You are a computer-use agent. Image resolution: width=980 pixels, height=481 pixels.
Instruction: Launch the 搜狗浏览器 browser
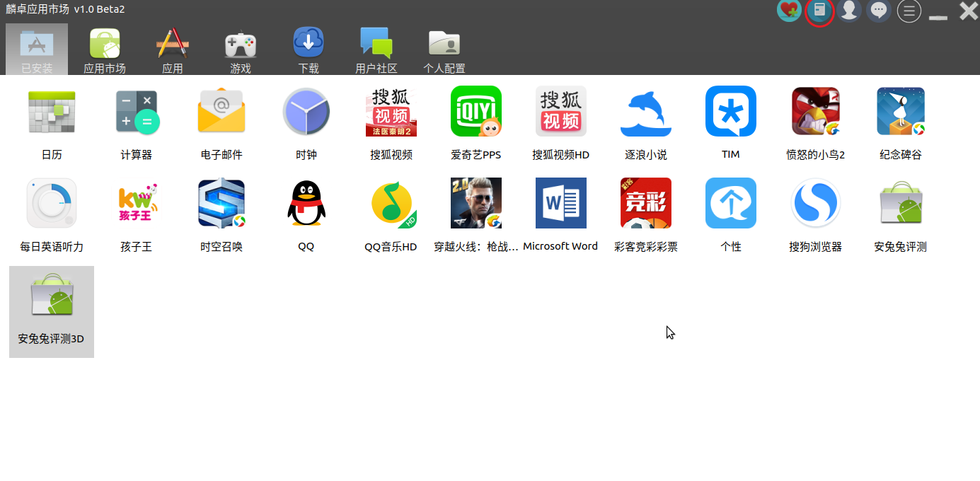point(816,203)
